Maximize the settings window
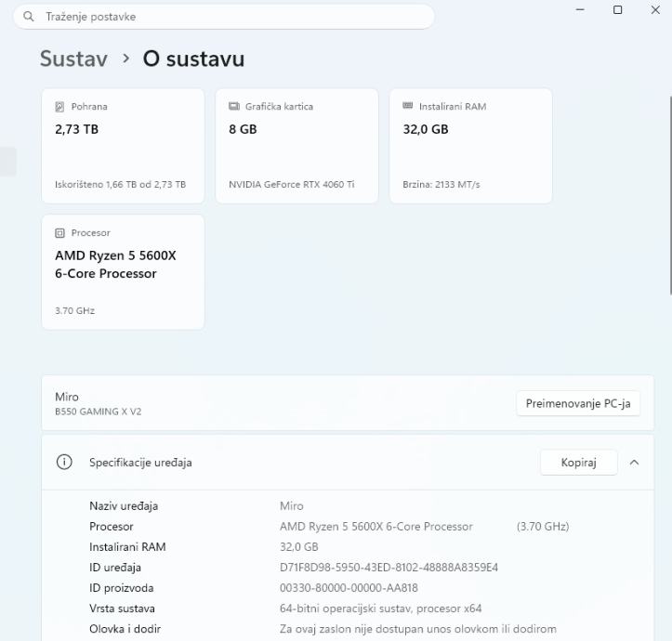This screenshot has height=641, width=672. coord(618,9)
